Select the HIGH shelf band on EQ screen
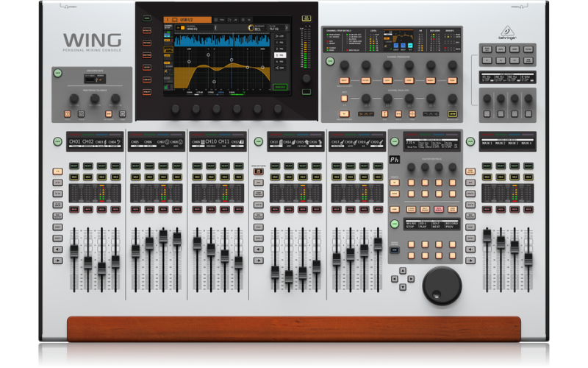 point(280,68)
